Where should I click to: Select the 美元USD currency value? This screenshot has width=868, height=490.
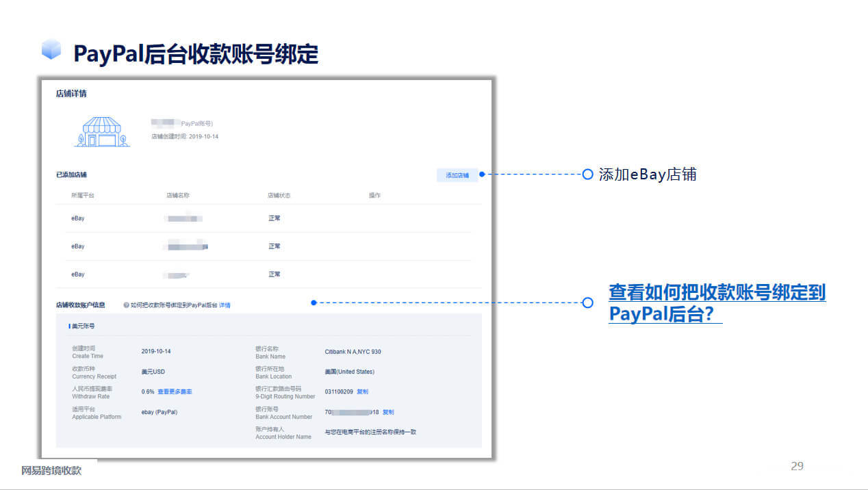[153, 372]
